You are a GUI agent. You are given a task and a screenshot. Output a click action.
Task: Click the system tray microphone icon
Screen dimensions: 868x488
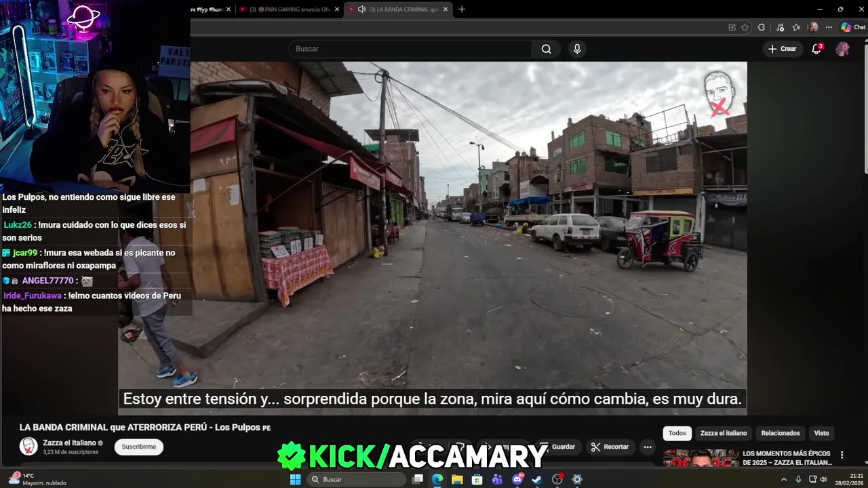(800, 479)
